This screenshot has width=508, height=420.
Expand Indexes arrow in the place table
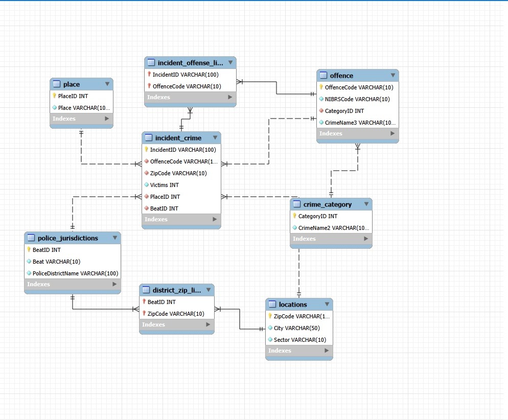pyautogui.click(x=107, y=119)
